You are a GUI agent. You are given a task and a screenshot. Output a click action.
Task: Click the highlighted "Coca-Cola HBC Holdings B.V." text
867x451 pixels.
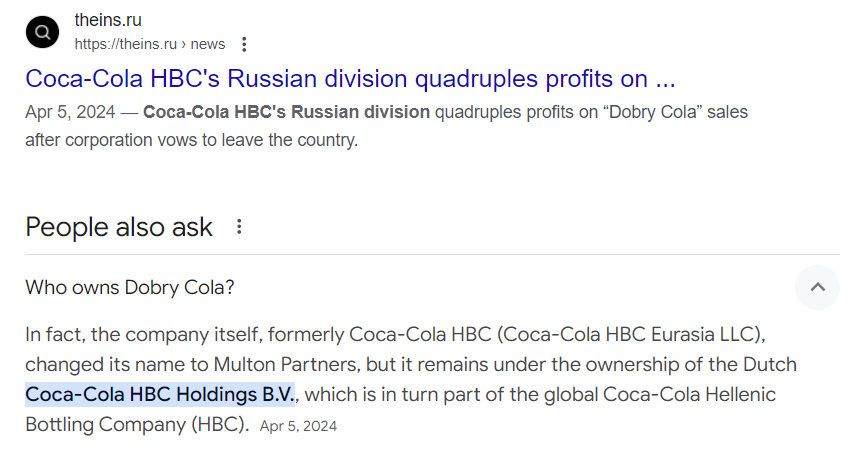click(x=160, y=394)
